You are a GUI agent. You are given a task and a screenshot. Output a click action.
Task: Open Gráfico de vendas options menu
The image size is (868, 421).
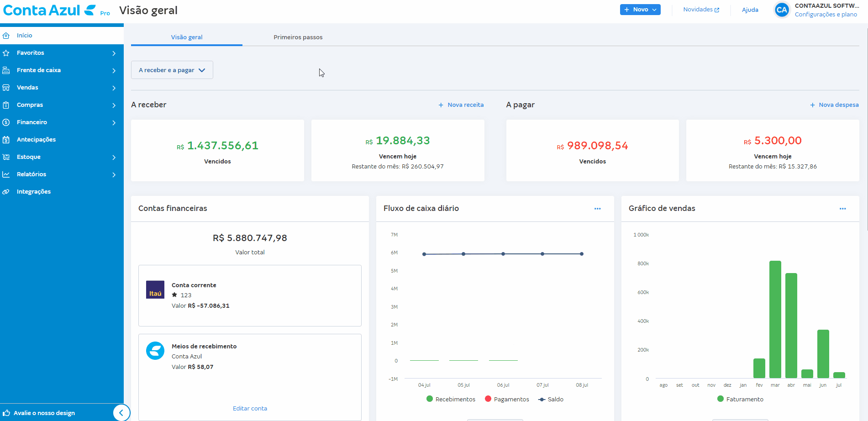click(x=842, y=209)
